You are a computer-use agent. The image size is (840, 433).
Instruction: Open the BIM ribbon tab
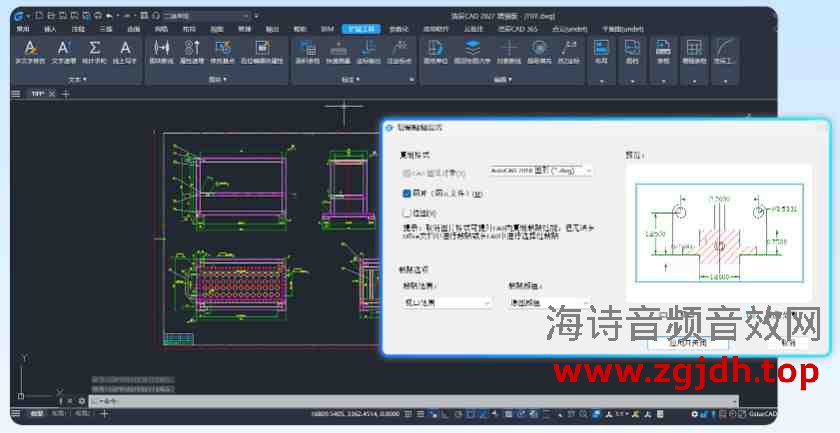coord(327,29)
